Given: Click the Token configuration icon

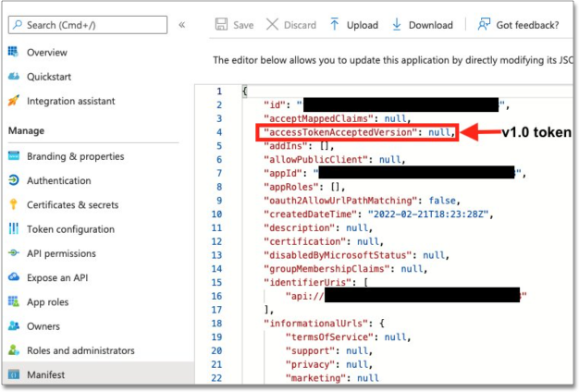Looking at the screenshot, I should tap(14, 229).
